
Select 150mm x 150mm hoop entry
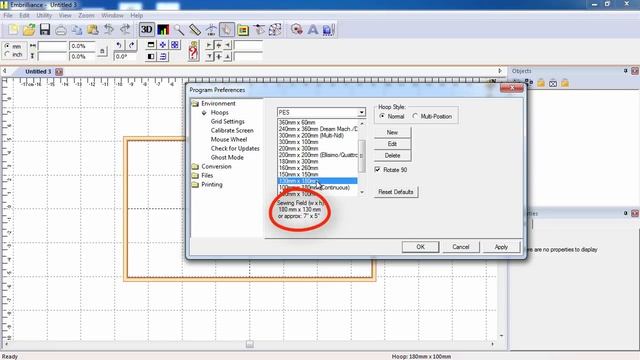tap(318, 174)
